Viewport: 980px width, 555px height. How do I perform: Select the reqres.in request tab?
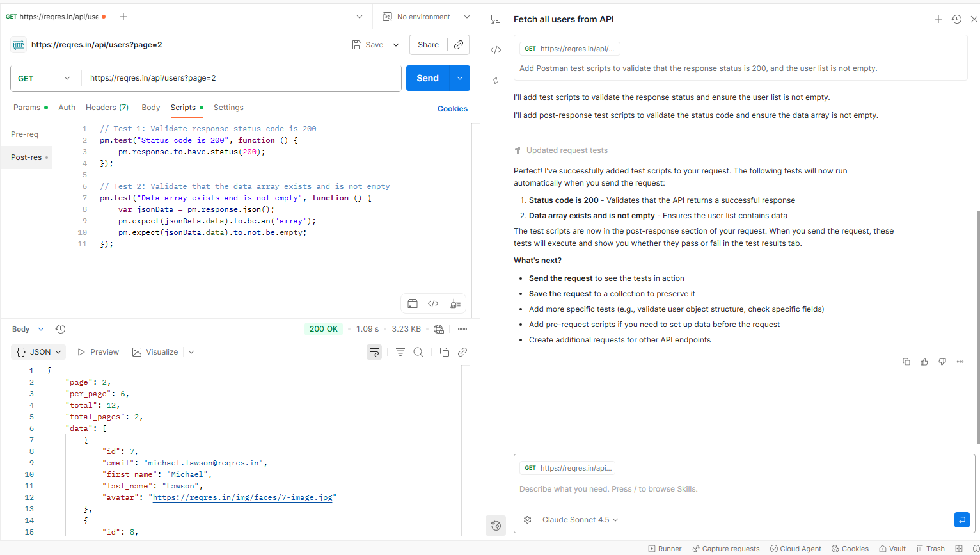(x=56, y=17)
